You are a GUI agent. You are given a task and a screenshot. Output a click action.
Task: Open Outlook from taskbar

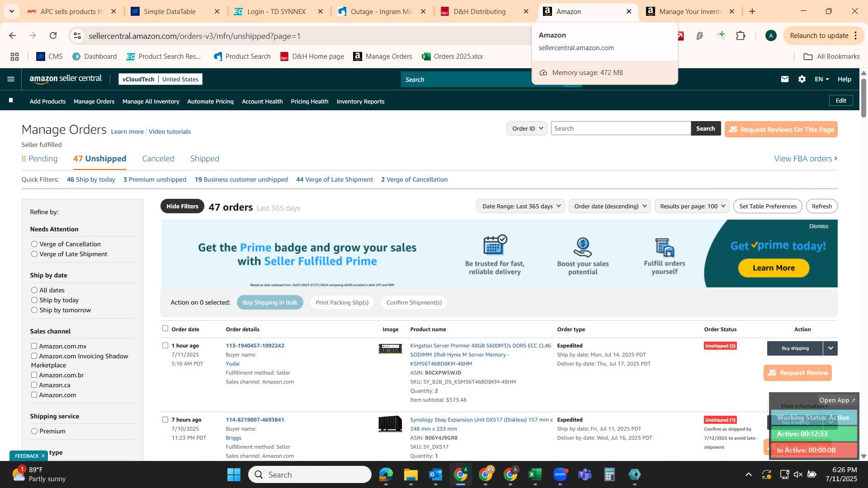435,474
